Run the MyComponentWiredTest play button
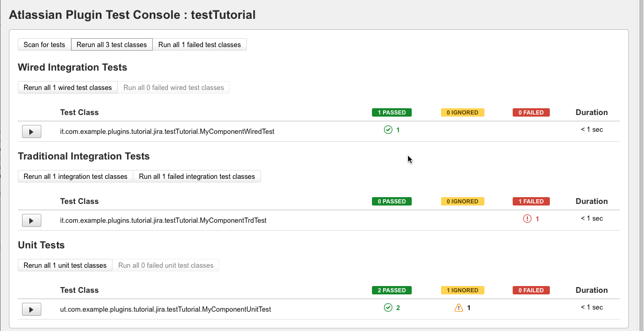This screenshot has height=331, width=644. point(31,131)
